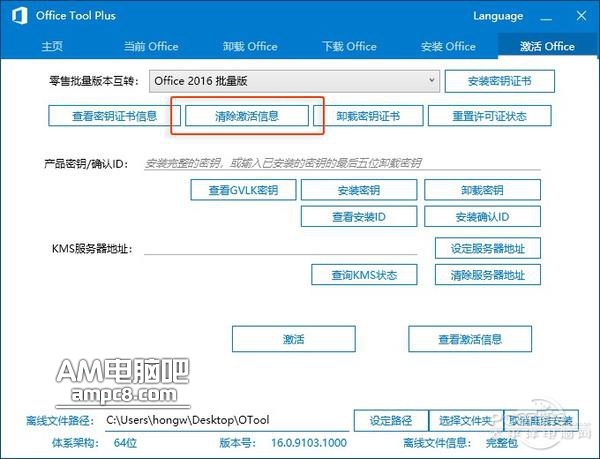Switch to the 主页 tab
This screenshot has height=459, width=600.
(x=52, y=46)
